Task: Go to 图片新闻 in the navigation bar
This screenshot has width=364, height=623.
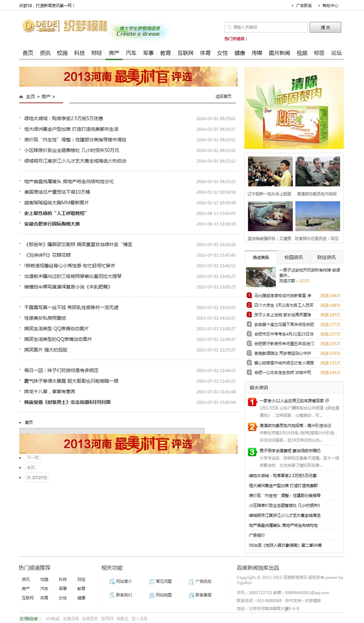Action: tap(279, 53)
